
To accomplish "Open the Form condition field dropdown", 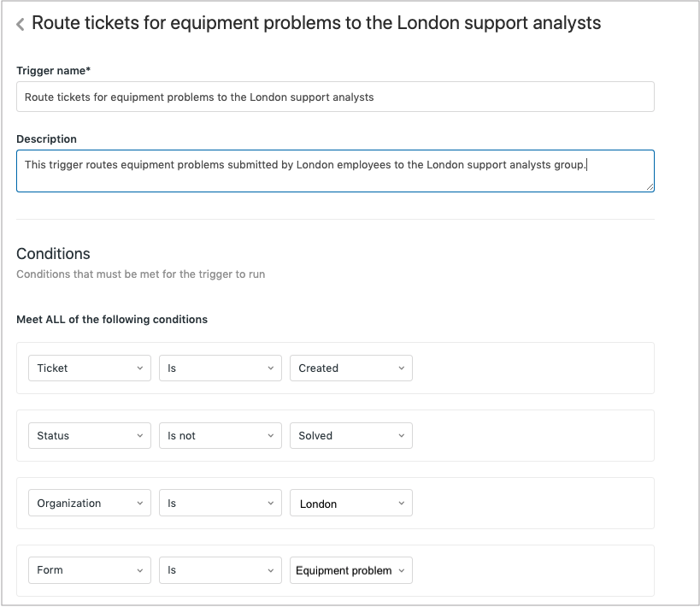I will point(90,570).
